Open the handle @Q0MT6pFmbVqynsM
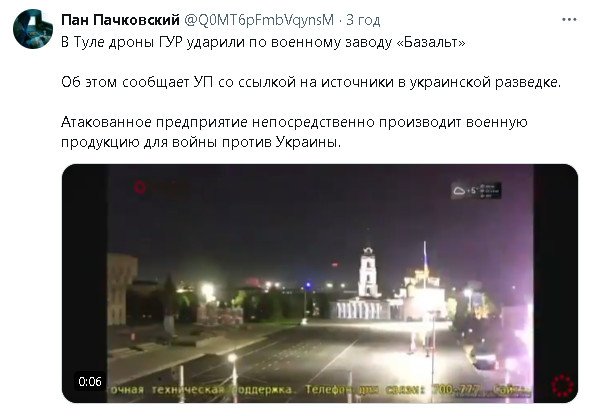The width and height of the screenshot is (592, 416). 259,20
